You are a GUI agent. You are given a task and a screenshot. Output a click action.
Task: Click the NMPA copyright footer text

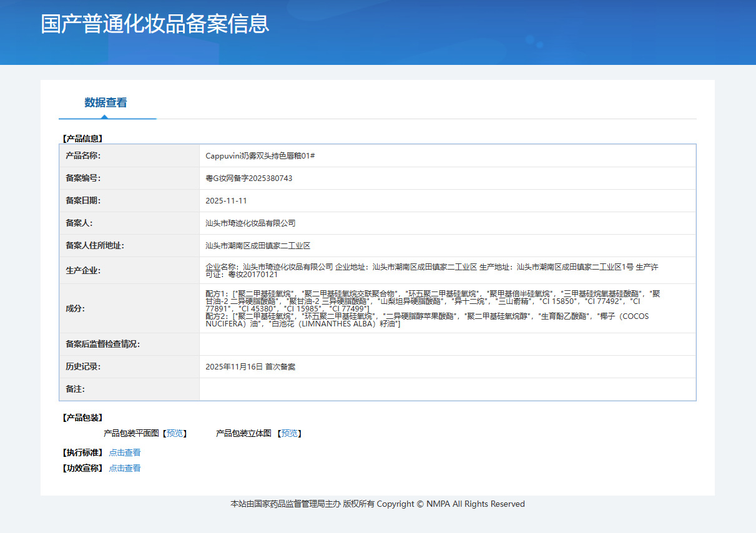click(377, 504)
